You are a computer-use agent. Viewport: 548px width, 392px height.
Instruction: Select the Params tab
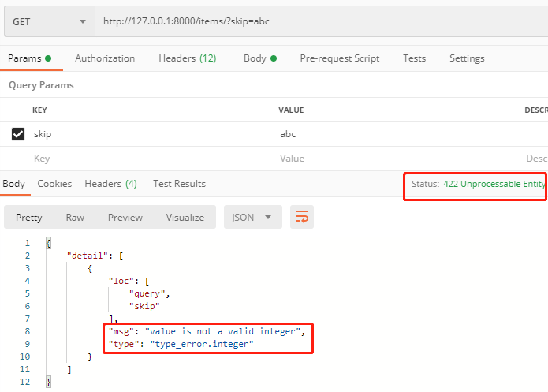coord(29,58)
